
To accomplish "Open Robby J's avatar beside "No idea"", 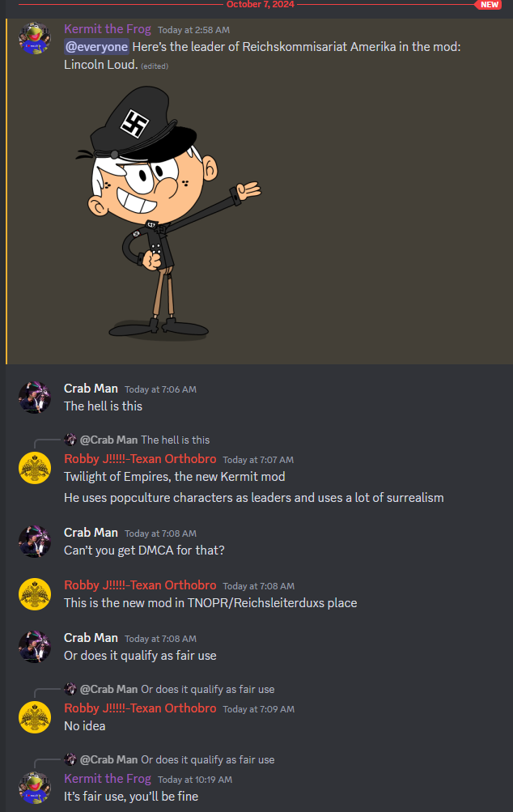I will (x=35, y=717).
